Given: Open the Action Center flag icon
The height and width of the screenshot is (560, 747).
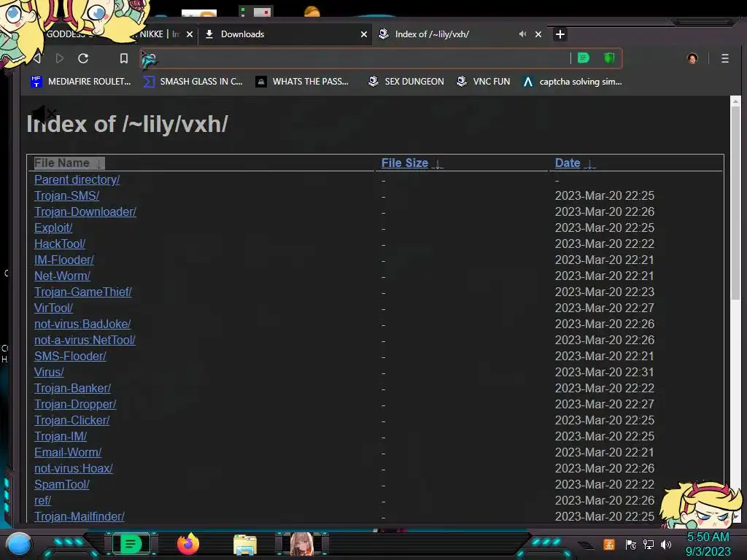Looking at the screenshot, I should click(631, 544).
